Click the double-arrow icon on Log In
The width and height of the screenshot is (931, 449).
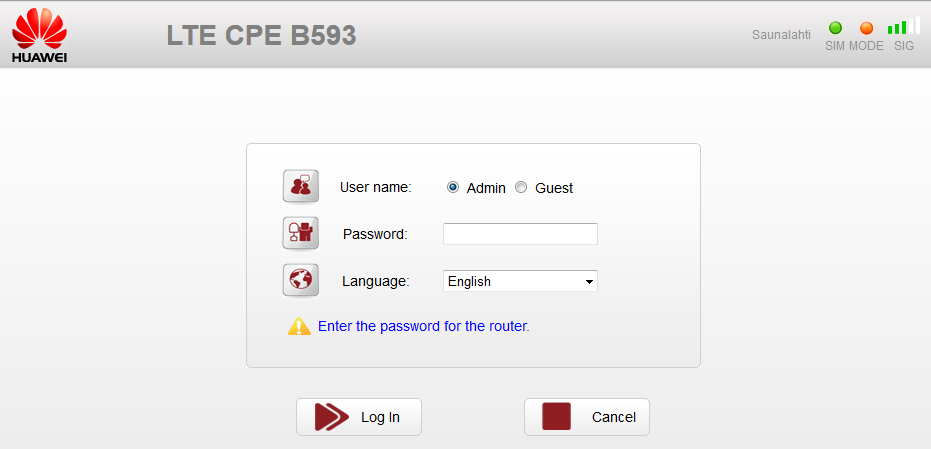point(331,417)
